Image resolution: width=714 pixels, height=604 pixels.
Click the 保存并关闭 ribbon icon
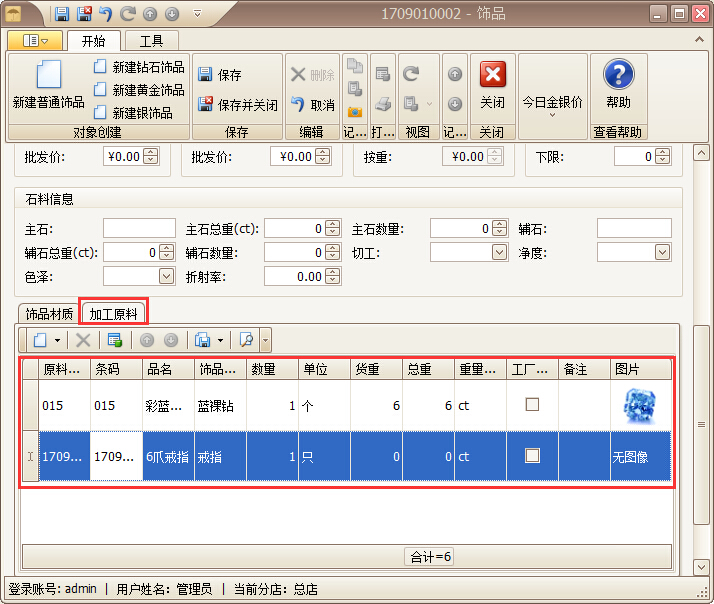coord(205,104)
